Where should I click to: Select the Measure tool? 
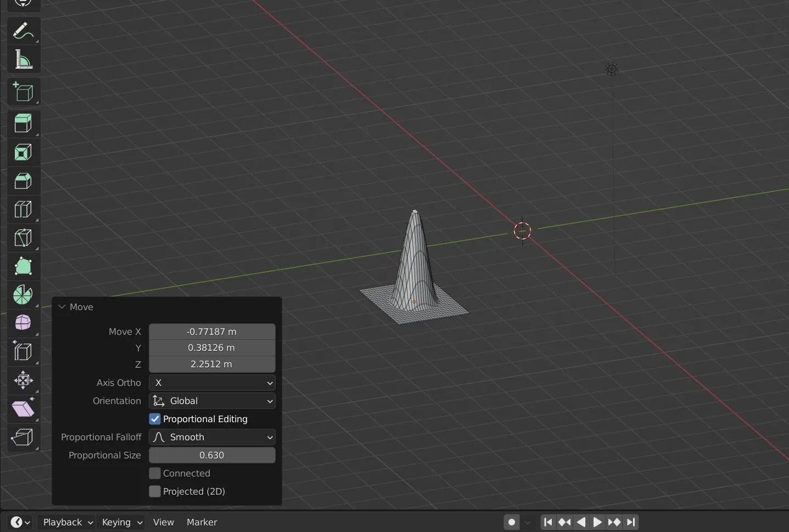pyautogui.click(x=24, y=59)
